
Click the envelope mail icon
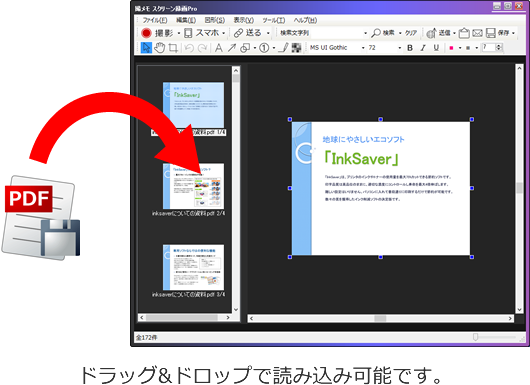(x=477, y=33)
